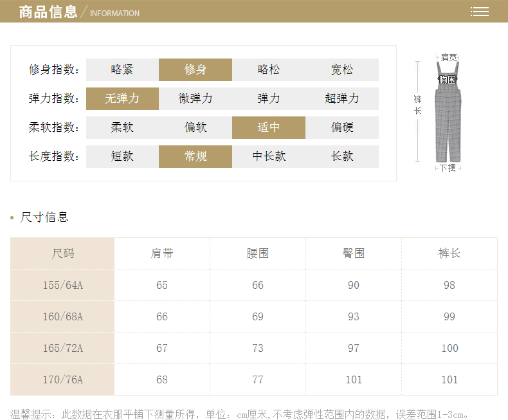Click the 腰围 column header
Image resolution: width=508 pixels, height=420 pixels.
click(x=258, y=253)
